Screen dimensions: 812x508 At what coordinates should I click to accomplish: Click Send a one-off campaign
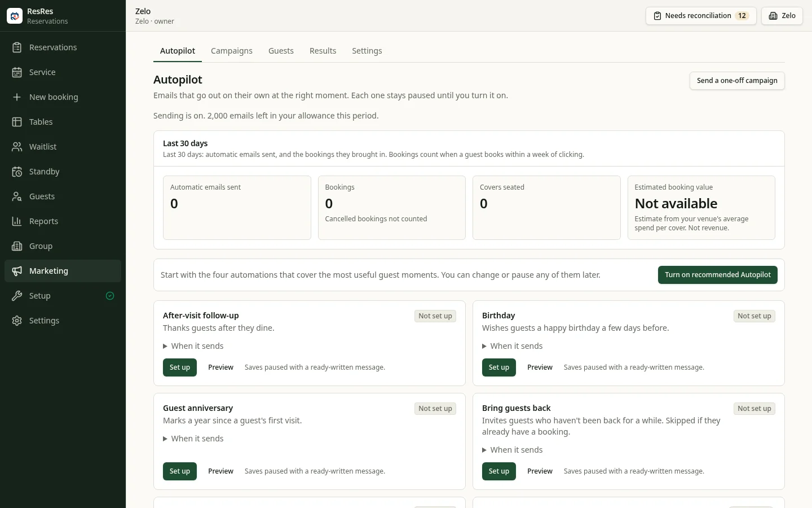pyautogui.click(x=737, y=81)
